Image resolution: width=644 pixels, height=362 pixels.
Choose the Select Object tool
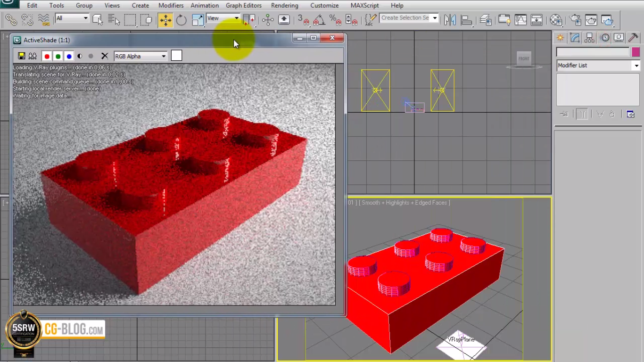click(98, 20)
